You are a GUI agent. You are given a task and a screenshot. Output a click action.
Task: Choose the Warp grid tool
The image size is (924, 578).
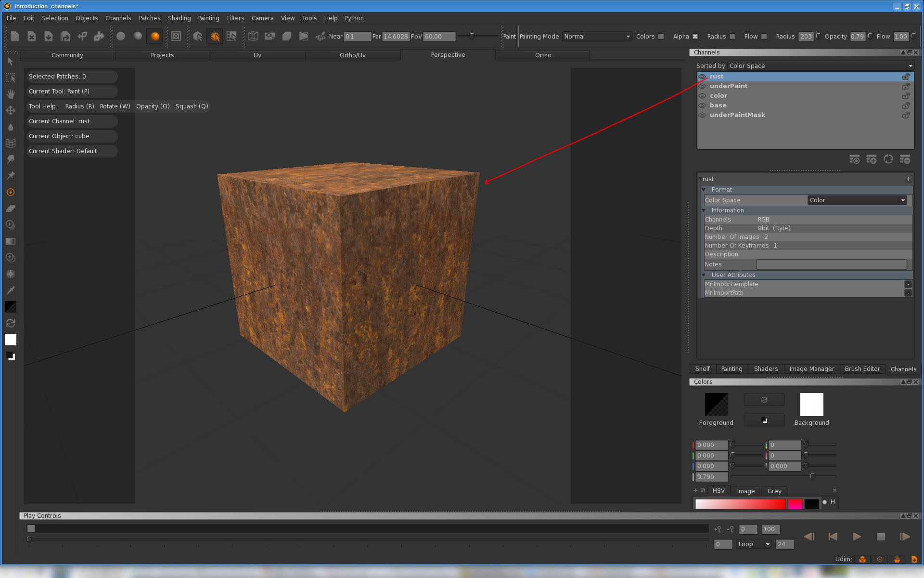pyautogui.click(x=11, y=143)
